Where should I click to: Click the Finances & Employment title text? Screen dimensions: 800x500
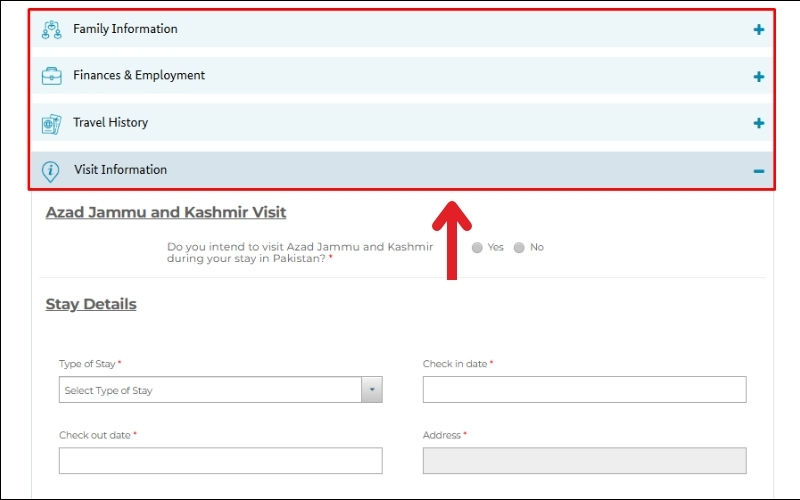[x=139, y=75]
